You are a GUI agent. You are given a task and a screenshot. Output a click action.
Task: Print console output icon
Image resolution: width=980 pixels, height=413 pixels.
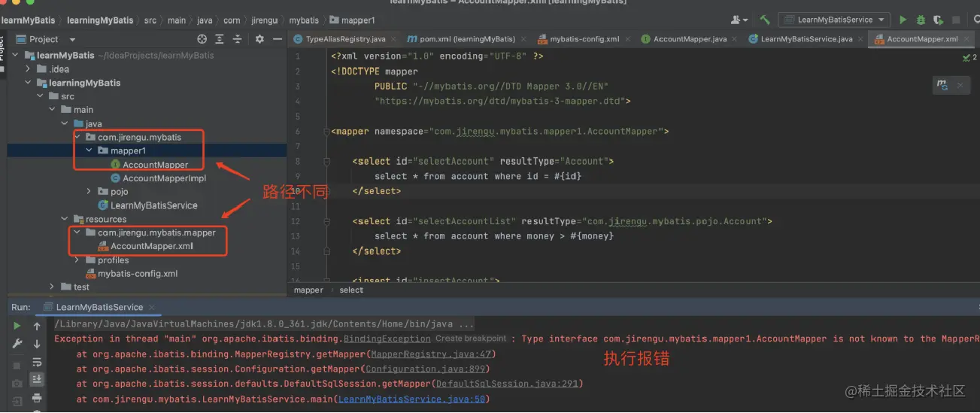37,398
